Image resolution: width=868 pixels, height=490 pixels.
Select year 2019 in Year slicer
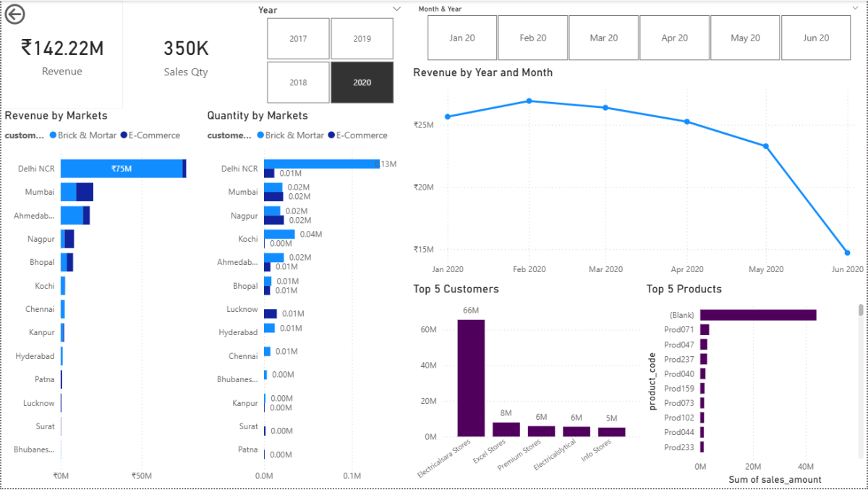click(x=362, y=38)
